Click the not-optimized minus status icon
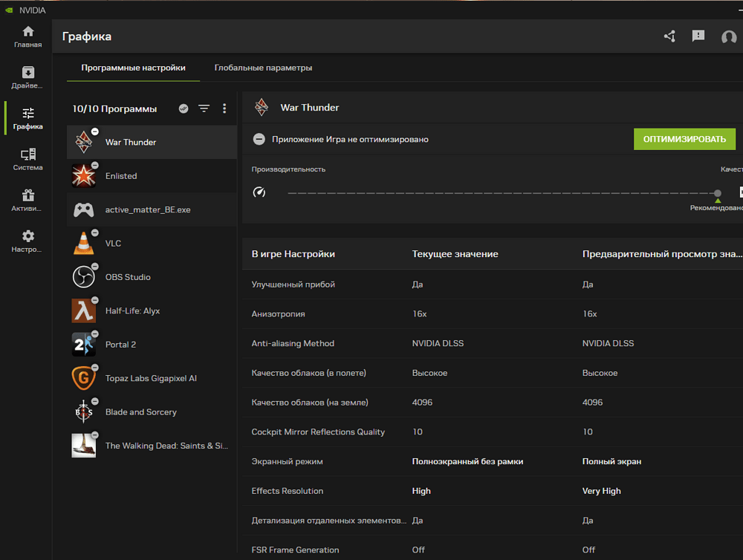This screenshot has width=743, height=560. 259,140
